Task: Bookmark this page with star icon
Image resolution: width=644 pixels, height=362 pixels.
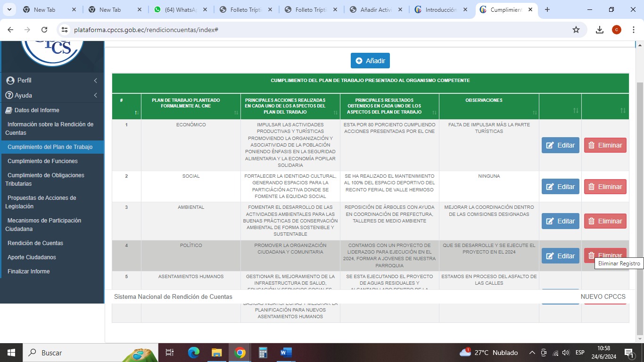Action: tap(576, 30)
